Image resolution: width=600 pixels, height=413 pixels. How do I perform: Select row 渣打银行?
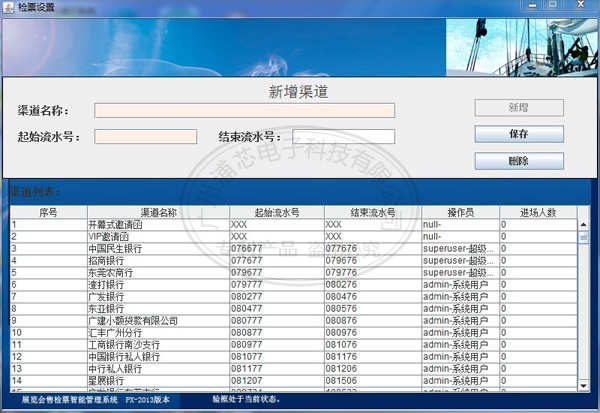pos(294,285)
